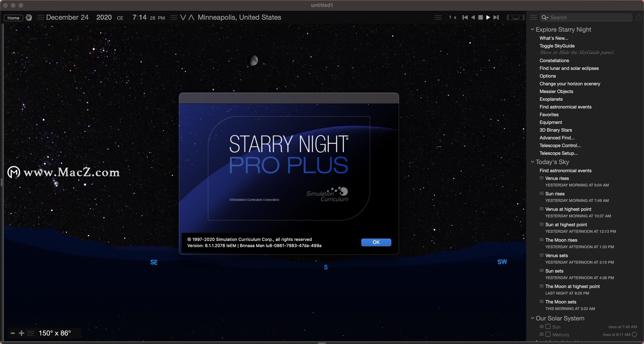The height and width of the screenshot is (344, 644).
Task: Click the OK button in the splash dialog
Action: click(376, 242)
